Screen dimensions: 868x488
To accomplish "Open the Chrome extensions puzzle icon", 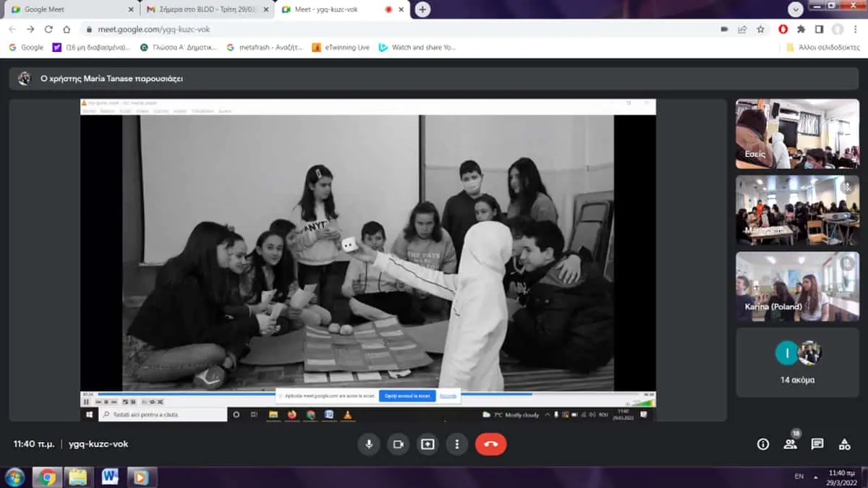I will 801,30.
